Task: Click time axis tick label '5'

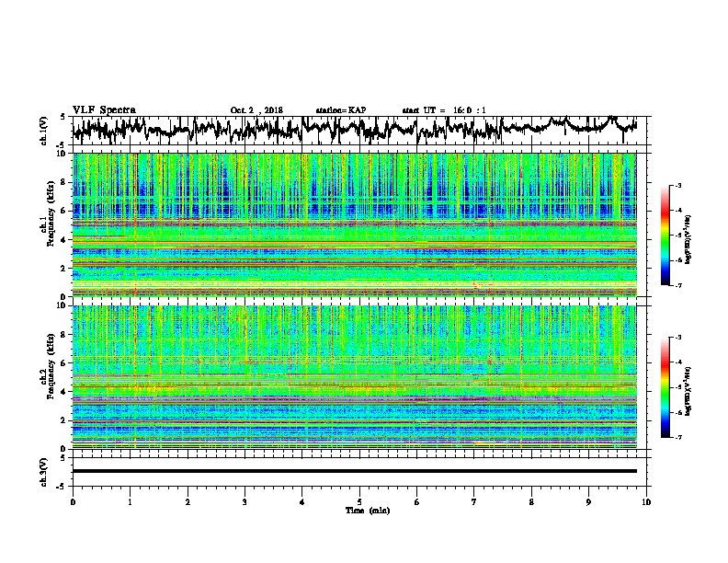Action: [x=359, y=502]
